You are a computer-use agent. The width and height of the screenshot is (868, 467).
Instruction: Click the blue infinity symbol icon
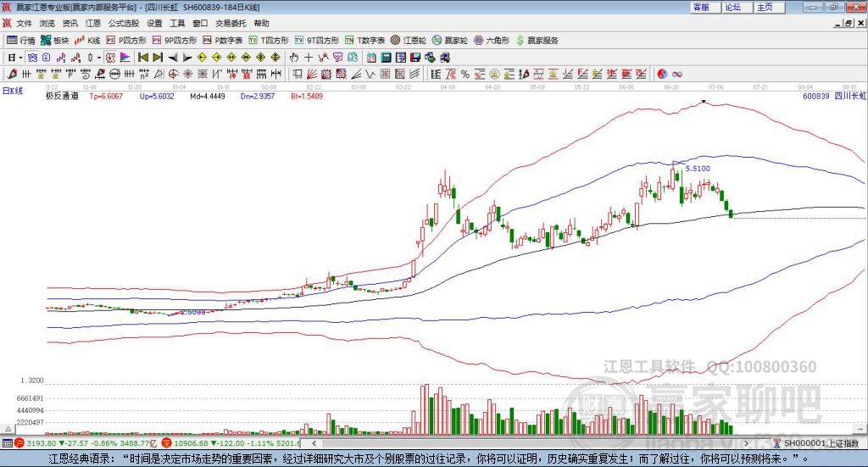[677, 74]
